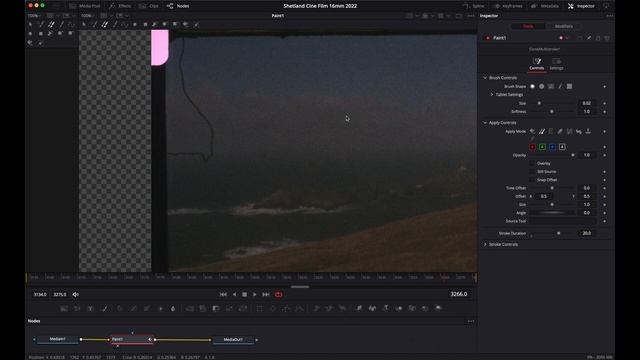The width and height of the screenshot is (640, 360).
Task: Select the MediaOut1 node
Action: (233, 340)
